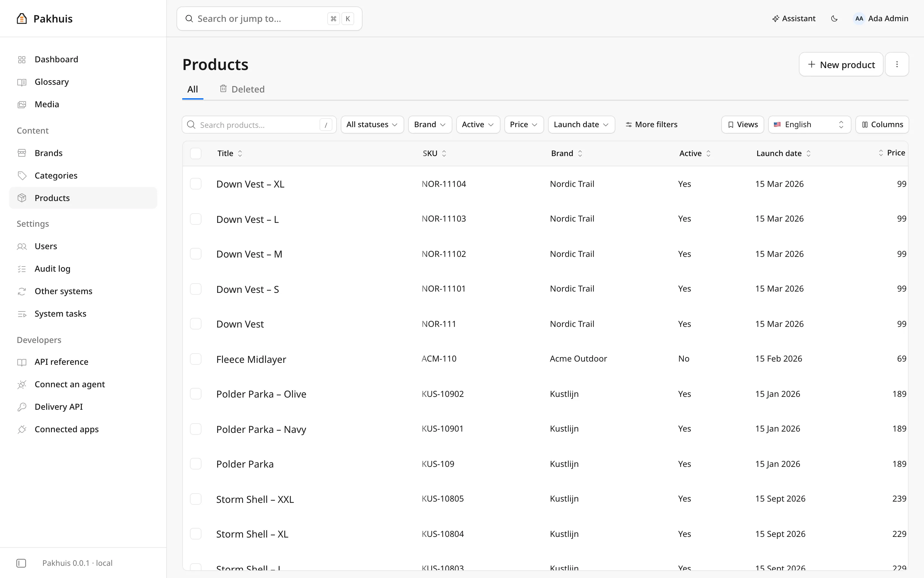
Task: Click the Audit log list icon
Action: [x=22, y=269]
